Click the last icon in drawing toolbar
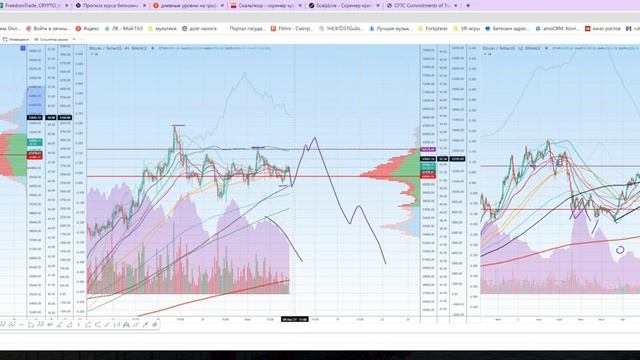This screenshot has width=640, height=360. [x=155, y=324]
